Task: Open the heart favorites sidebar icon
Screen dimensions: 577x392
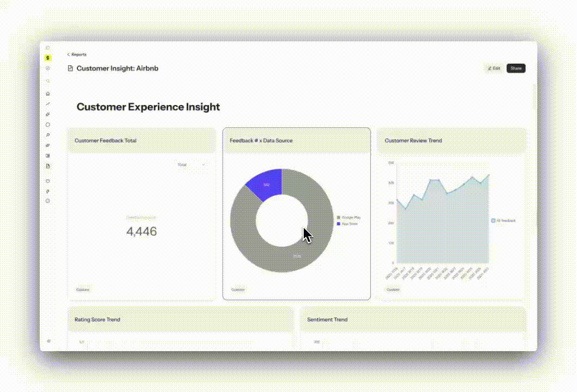Action: pyautogui.click(x=48, y=181)
